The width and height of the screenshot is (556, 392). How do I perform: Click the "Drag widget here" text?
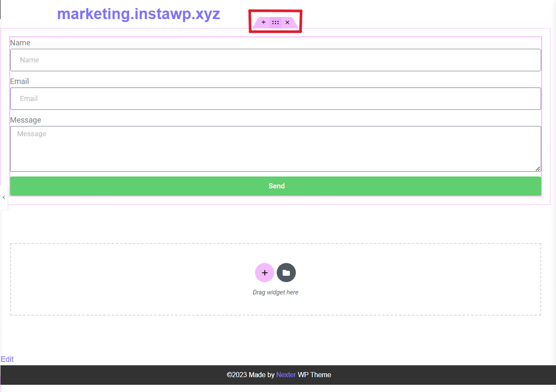[275, 292]
